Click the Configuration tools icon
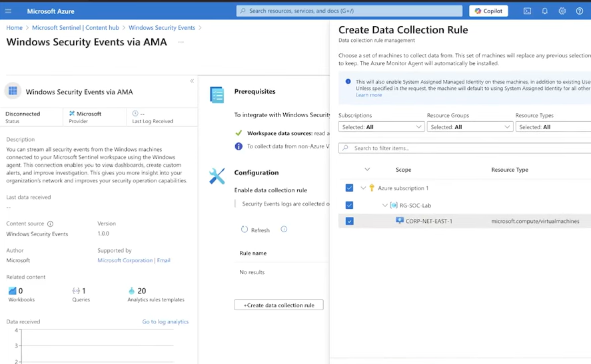This screenshot has height=364, width=591. [217, 176]
